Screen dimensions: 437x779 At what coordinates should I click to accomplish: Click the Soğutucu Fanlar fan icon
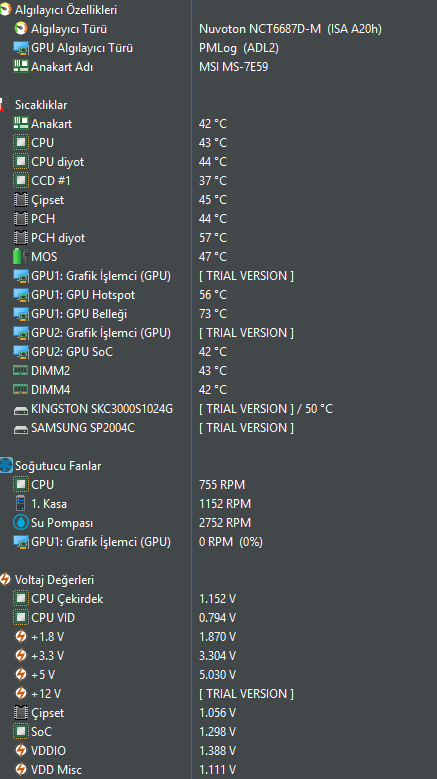click(x=5, y=466)
